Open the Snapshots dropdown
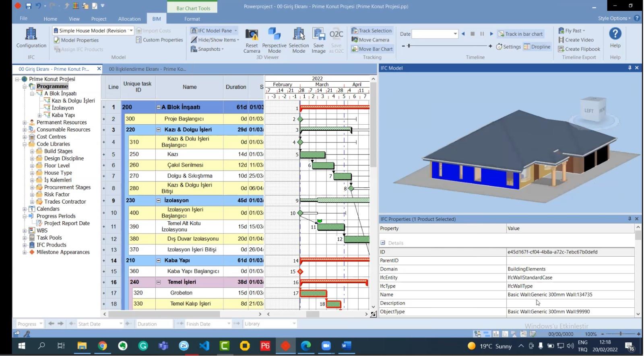The width and height of the screenshot is (644, 356). tap(207, 49)
